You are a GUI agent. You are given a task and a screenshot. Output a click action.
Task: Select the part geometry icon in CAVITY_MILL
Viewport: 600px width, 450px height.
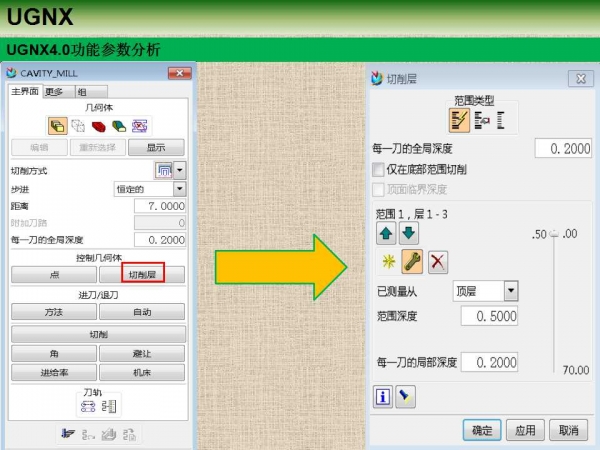click(58, 126)
